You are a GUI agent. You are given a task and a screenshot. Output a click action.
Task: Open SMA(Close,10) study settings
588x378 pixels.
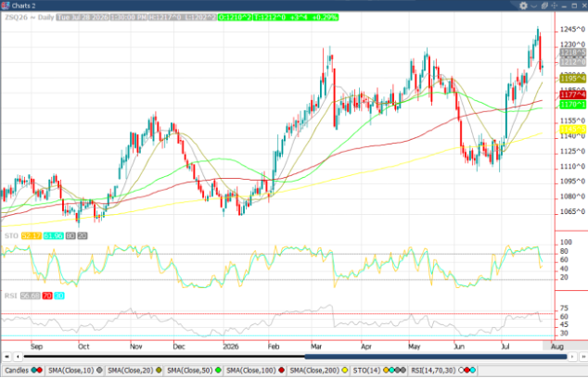74,371
